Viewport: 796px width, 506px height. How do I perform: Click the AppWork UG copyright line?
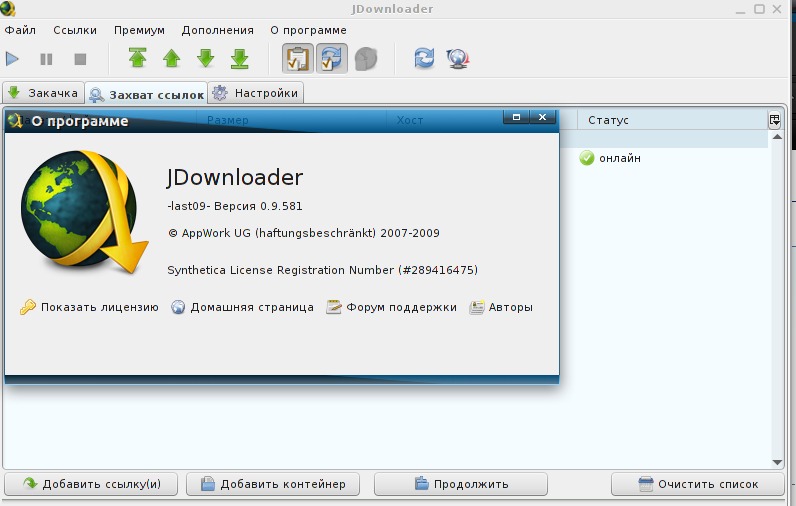(x=304, y=233)
